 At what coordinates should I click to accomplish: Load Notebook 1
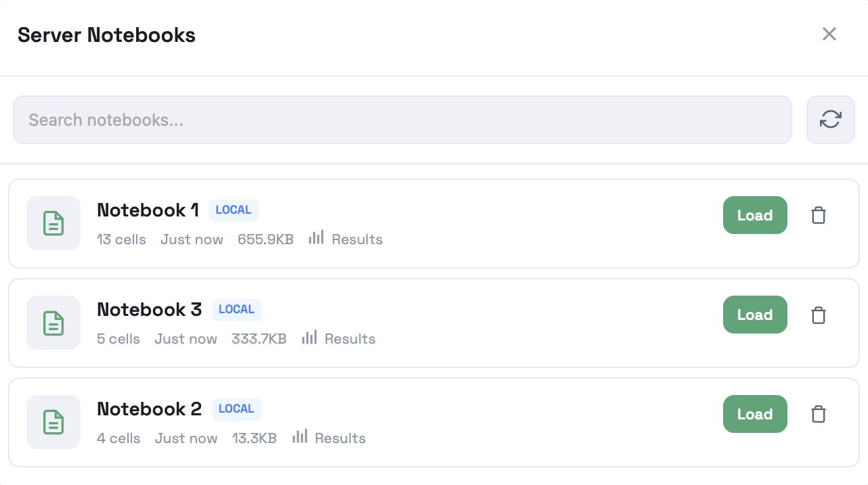click(x=755, y=215)
